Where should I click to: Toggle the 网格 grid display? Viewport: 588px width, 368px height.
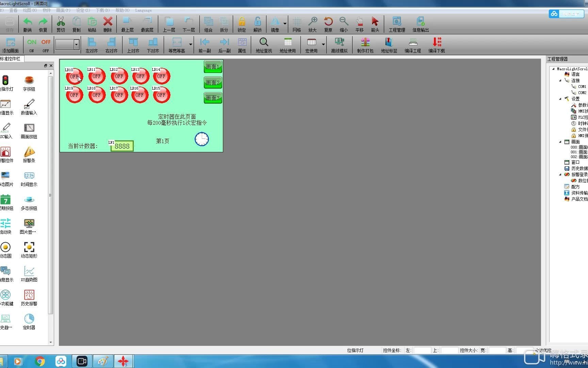297,24
